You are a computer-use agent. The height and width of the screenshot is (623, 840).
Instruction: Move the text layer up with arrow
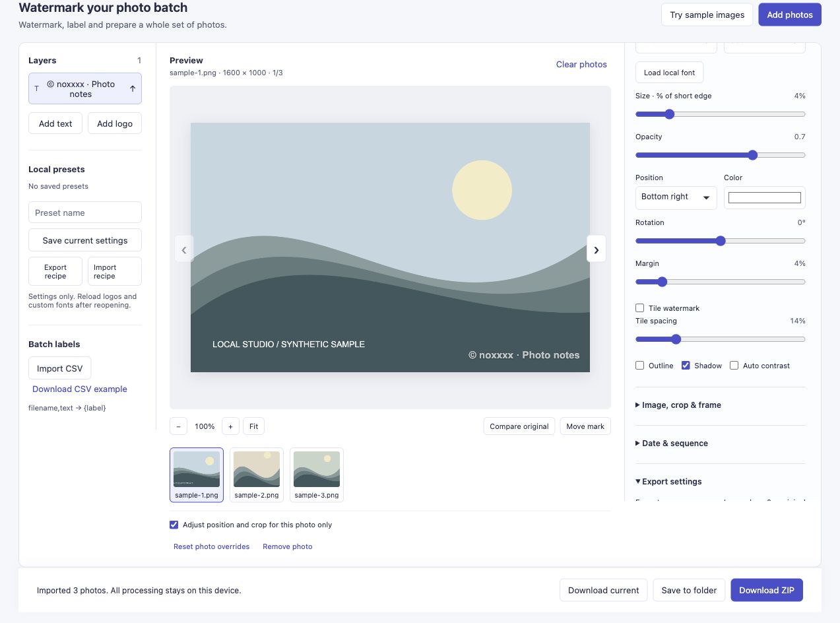click(132, 88)
